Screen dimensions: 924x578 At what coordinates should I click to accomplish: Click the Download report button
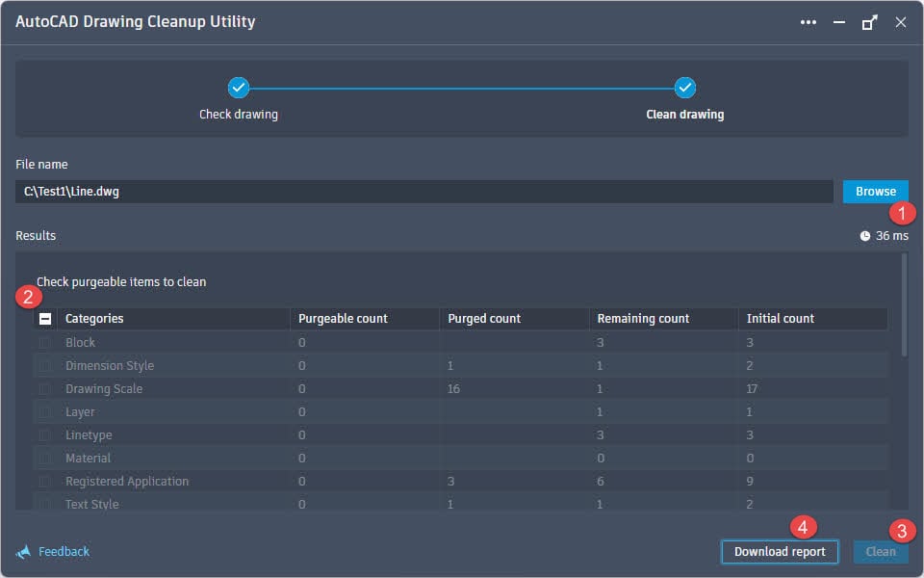tap(780, 551)
